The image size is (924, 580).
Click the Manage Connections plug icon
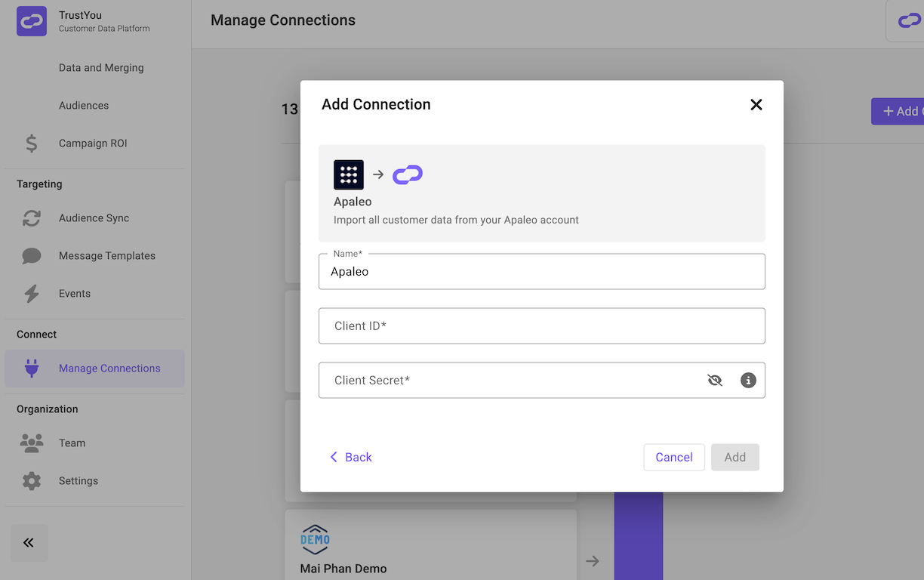tap(32, 369)
